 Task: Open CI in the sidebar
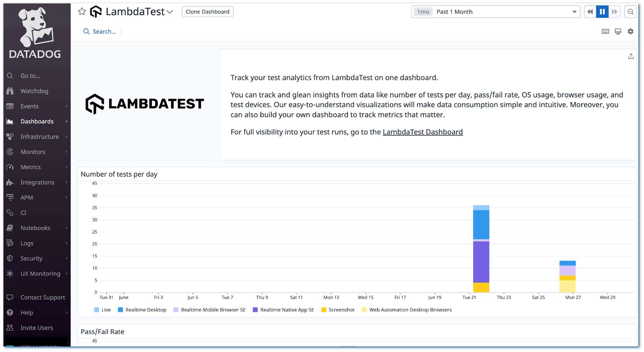pyautogui.click(x=37, y=213)
